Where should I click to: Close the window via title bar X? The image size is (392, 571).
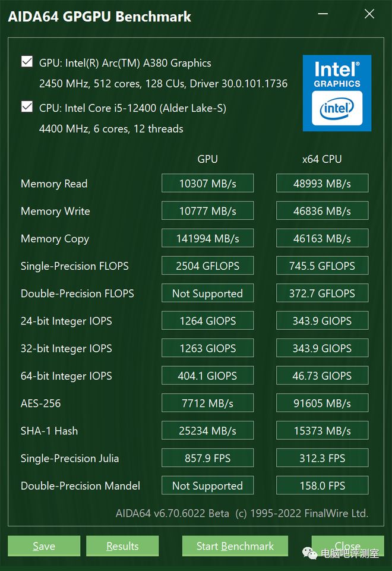tap(369, 15)
